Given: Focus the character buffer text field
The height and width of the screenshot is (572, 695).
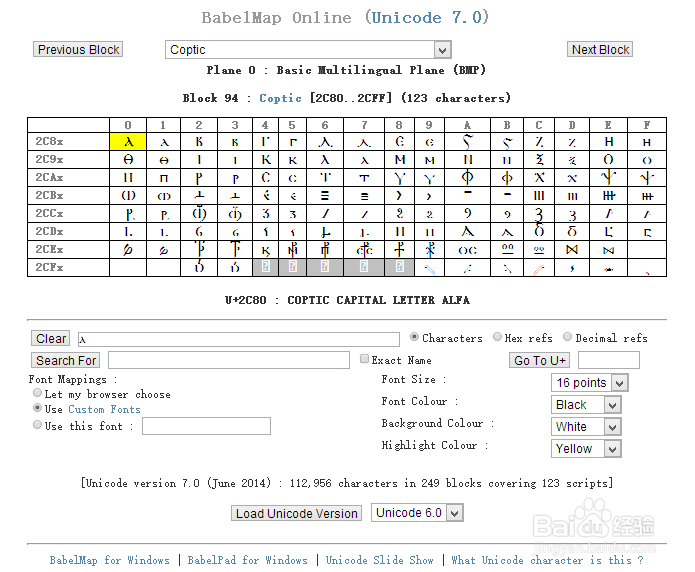Looking at the screenshot, I should (x=238, y=339).
